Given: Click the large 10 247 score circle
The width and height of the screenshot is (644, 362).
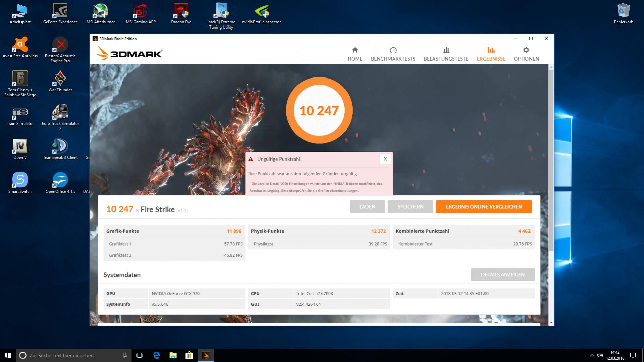Looking at the screenshot, I should coord(319,110).
